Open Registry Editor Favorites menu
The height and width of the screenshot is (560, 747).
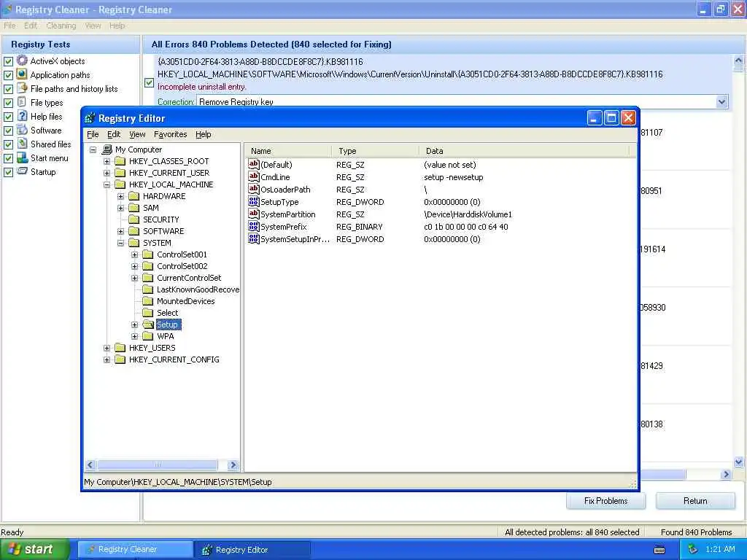pos(170,134)
